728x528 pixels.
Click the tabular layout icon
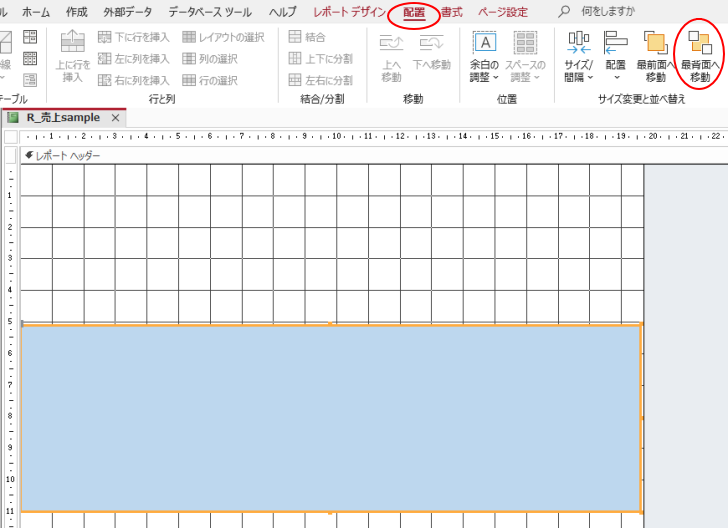click(x=30, y=59)
